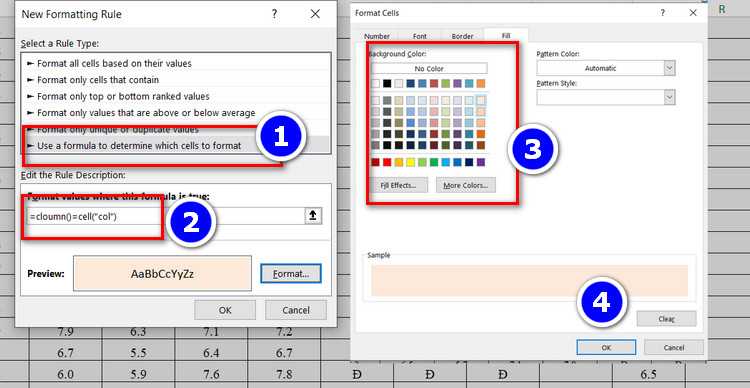Choose light green in the standard colors row

click(422, 162)
